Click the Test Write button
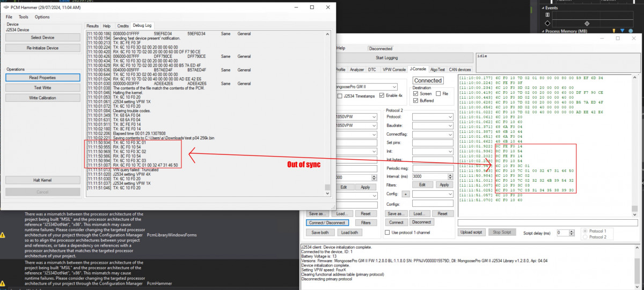644x290 pixels. pos(42,88)
